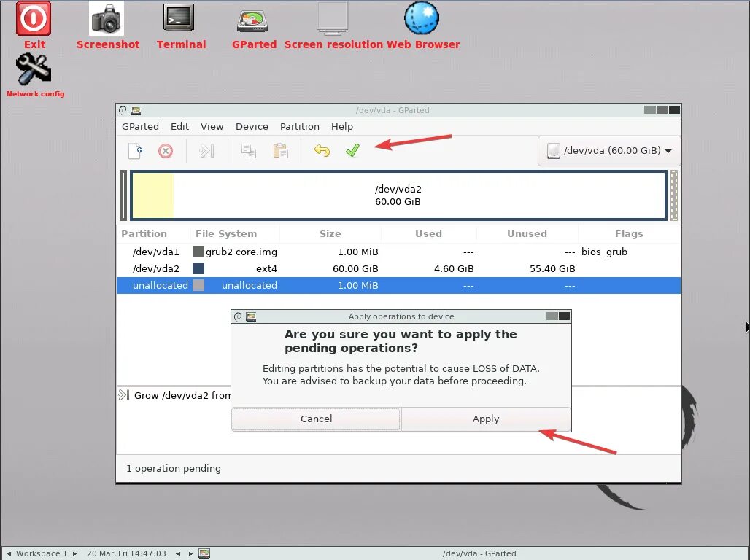Launch GParted from the desktop icon
750x560 pixels.
(x=252, y=20)
